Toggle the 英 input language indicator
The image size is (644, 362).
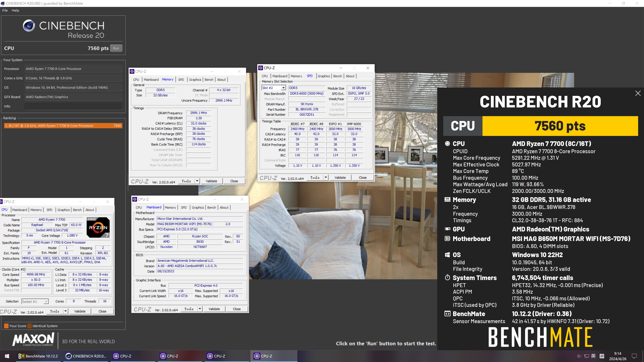point(593,356)
